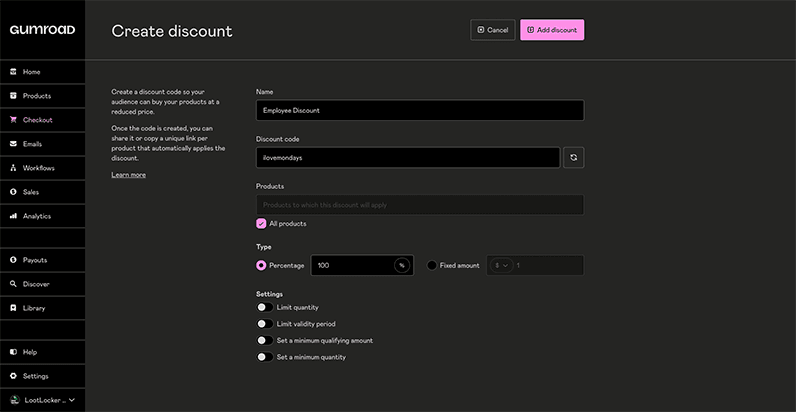Go to Payouts in the sidebar
The width and height of the screenshot is (796, 412).
click(x=43, y=260)
